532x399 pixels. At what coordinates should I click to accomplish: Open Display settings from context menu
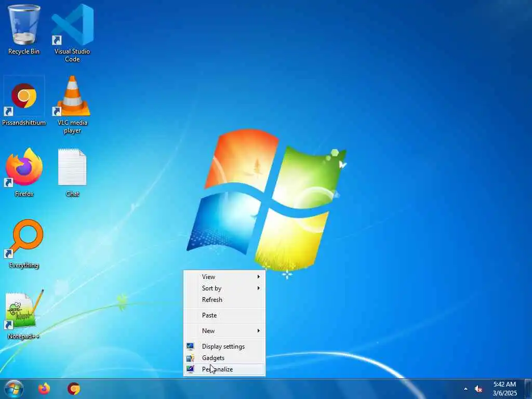coord(224,347)
